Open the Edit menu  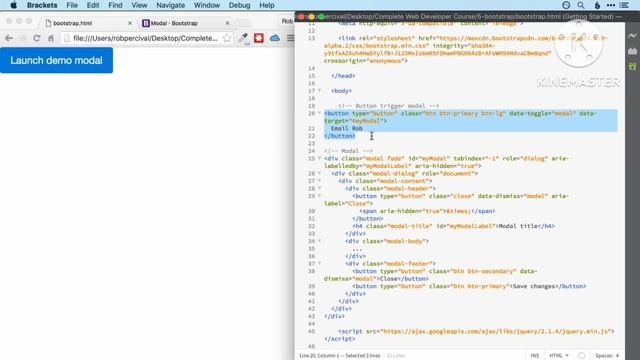(x=93, y=5)
